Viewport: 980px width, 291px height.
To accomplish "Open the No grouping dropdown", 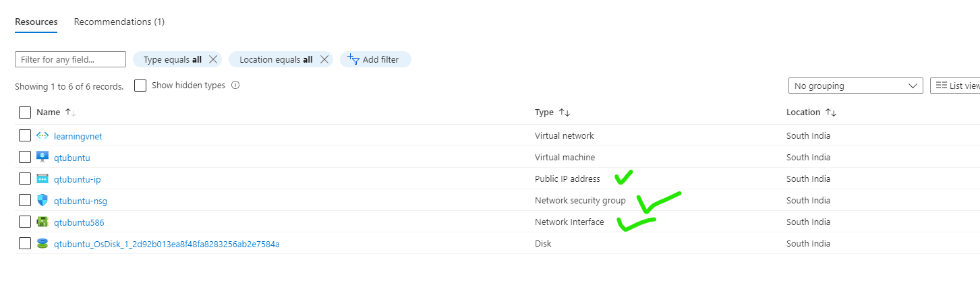I will pos(856,86).
